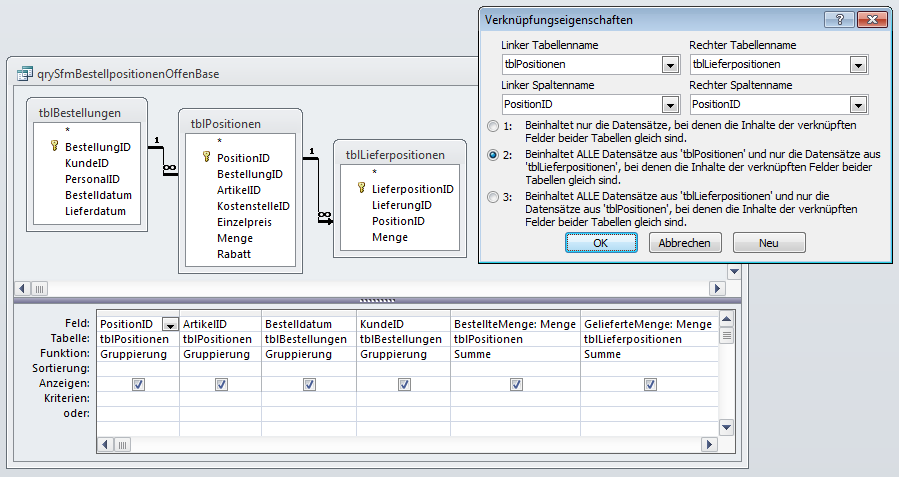Click the query icon beside qrySfmBestellpositionenOffenBase title
The height and width of the screenshot is (477, 899).
pyautogui.click(x=24, y=74)
